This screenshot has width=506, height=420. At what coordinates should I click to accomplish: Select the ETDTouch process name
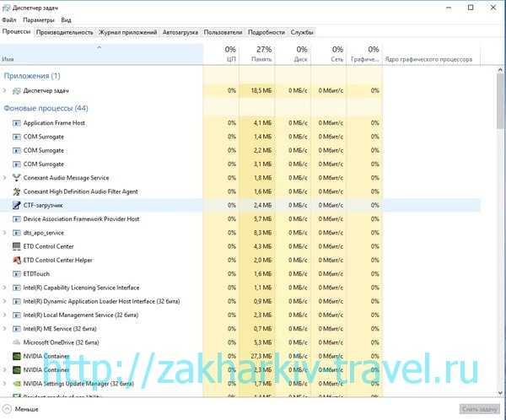36,274
